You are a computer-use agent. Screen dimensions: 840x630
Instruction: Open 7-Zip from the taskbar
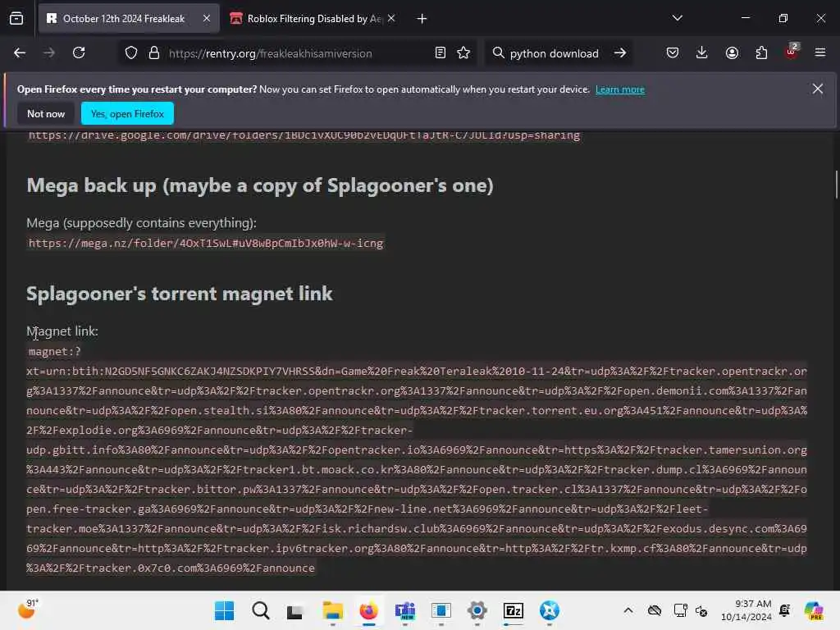pos(514,610)
